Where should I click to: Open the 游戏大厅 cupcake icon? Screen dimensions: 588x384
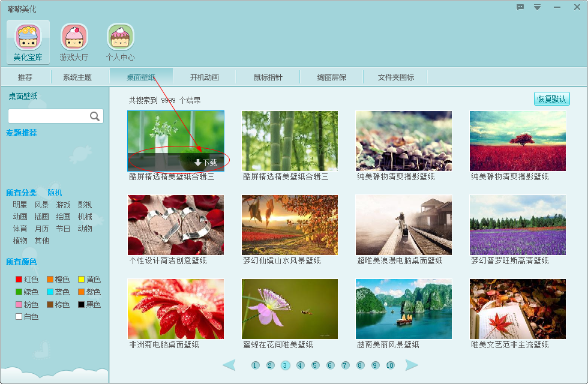tap(74, 37)
